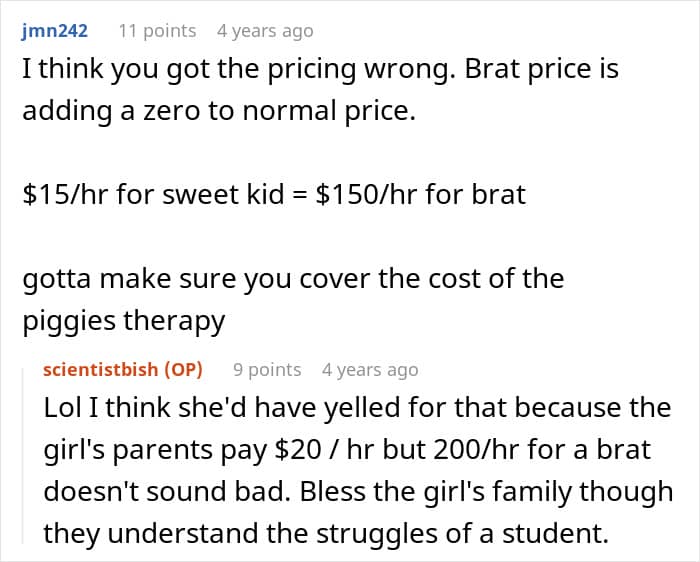Click the line 'they understand the struggles of a student'
700x562 pixels.
coord(326,534)
